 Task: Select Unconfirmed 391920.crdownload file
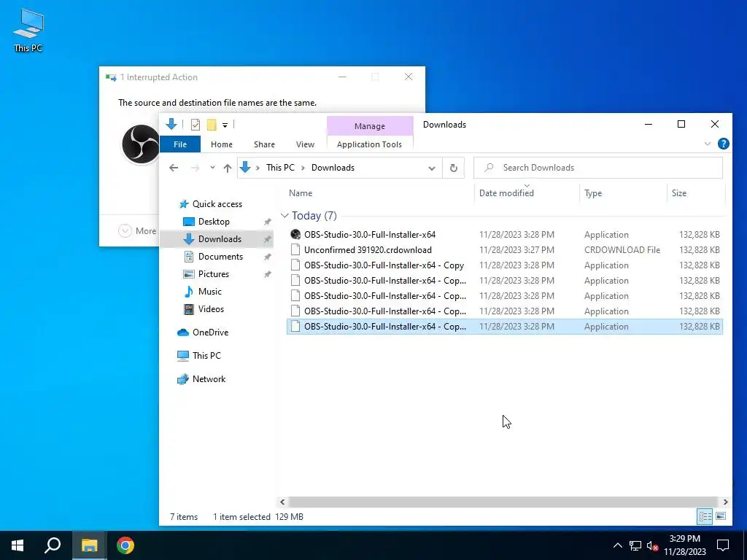[368, 250]
